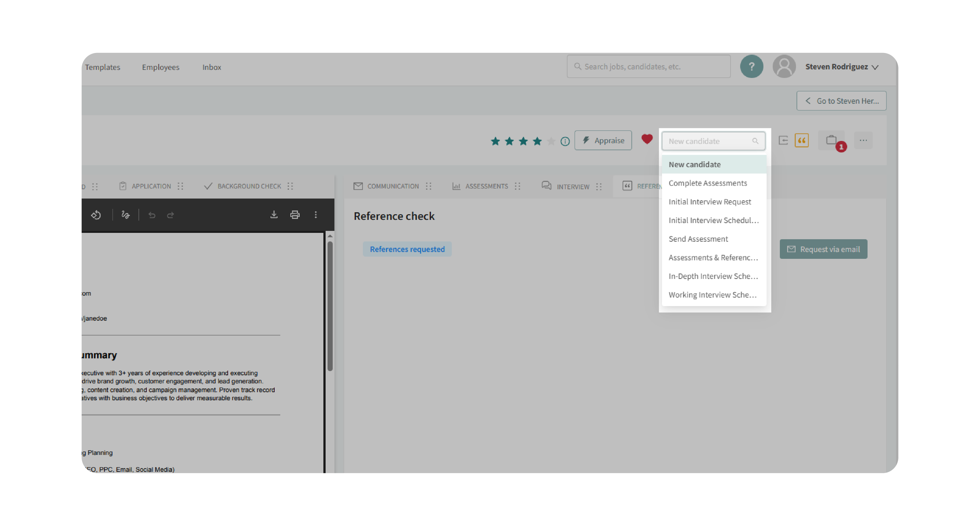
Task: Click the rating info icon next to stars
Action: (x=565, y=142)
